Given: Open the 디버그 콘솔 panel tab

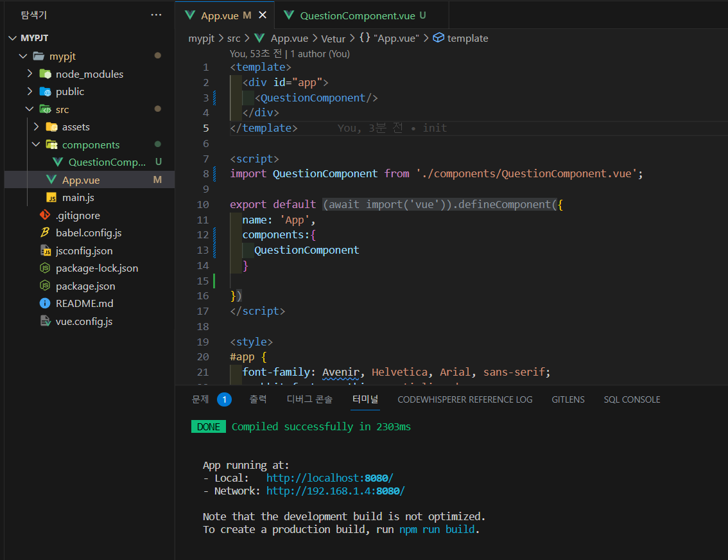Looking at the screenshot, I should (x=309, y=399).
